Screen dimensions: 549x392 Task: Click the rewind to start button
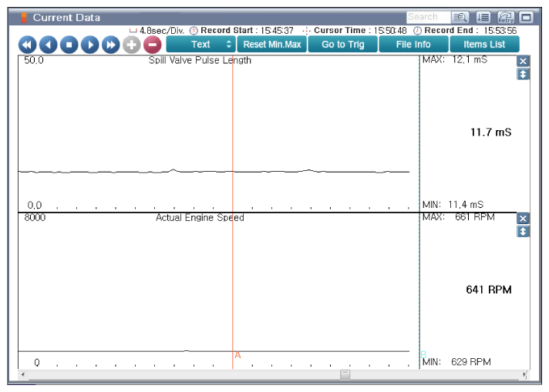click(27, 45)
